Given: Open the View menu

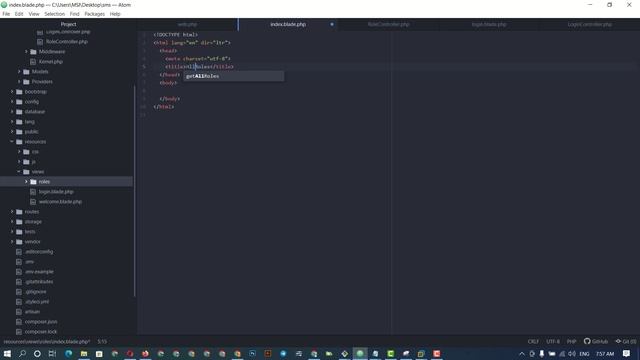Looking at the screenshot, I should pyautogui.click(x=34, y=14).
